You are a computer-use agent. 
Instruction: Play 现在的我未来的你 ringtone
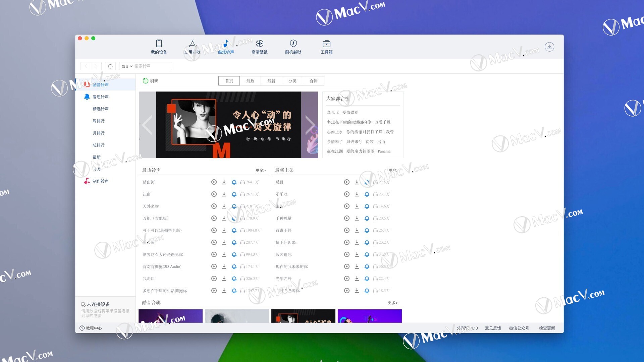point(347,266)
